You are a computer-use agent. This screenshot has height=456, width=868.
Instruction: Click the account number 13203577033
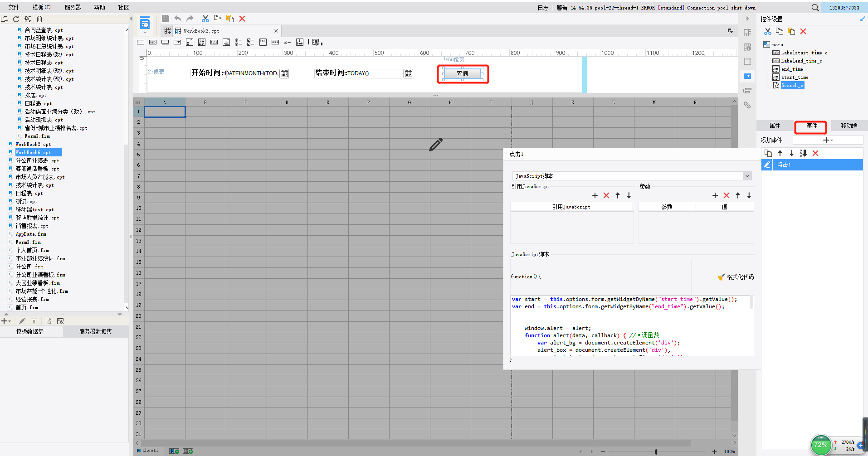844,8
